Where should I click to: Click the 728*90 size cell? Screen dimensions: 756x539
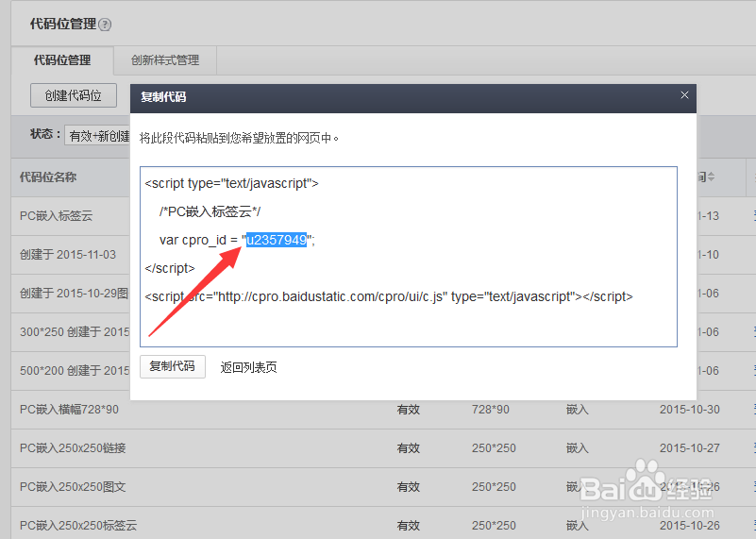coord(491,410)
